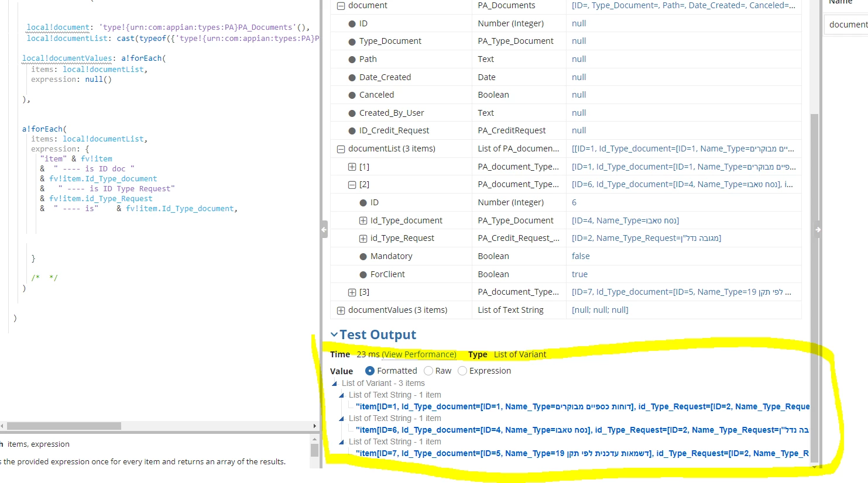The height and width of the screenshot is (483, 868).
Task: Click the editor horizontal scrollbar thumb
Action: coord(64,426)
